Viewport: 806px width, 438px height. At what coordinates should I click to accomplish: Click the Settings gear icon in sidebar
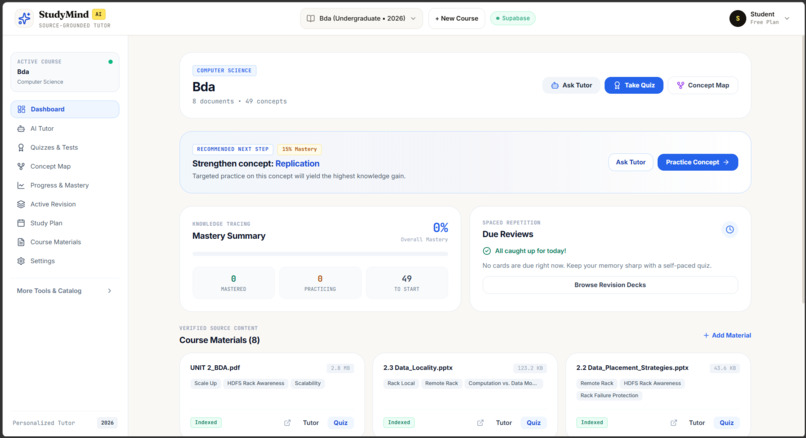coord(21,261)
